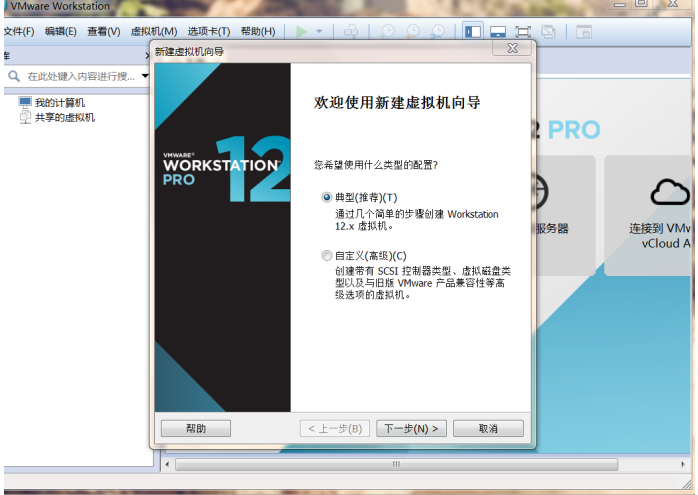Click the disabled 上一步(B) button
The image size is (698, 495).
(335, 429)
